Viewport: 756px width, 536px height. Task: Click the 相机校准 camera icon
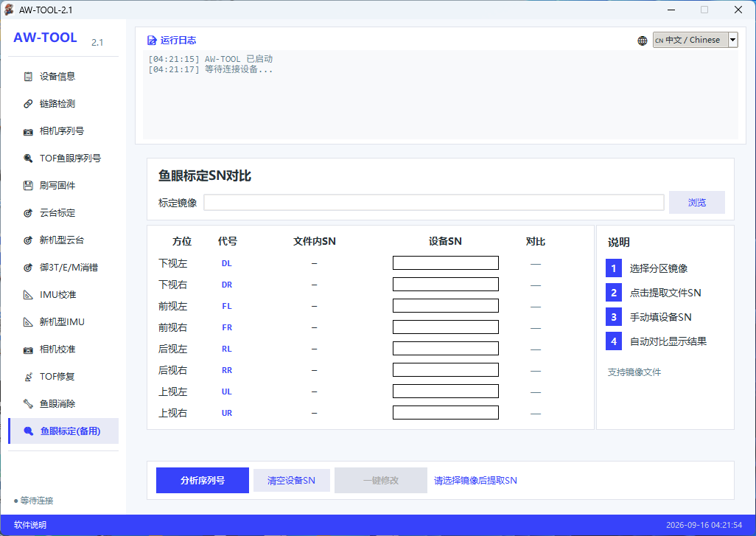point(29,349)
